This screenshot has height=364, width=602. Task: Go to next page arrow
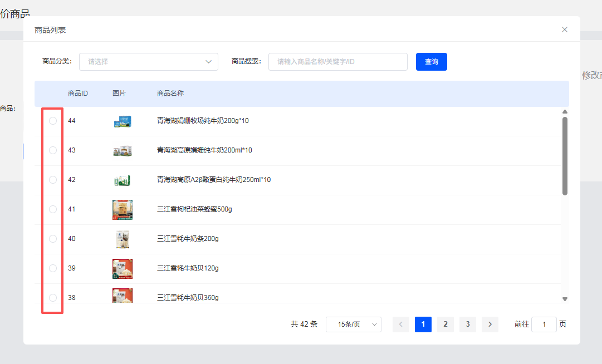[490, 324]
